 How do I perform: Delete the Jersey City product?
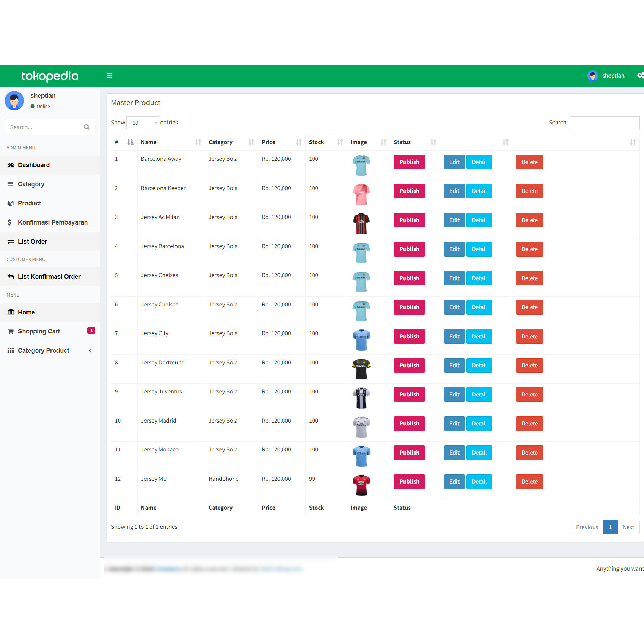(529, 336)
